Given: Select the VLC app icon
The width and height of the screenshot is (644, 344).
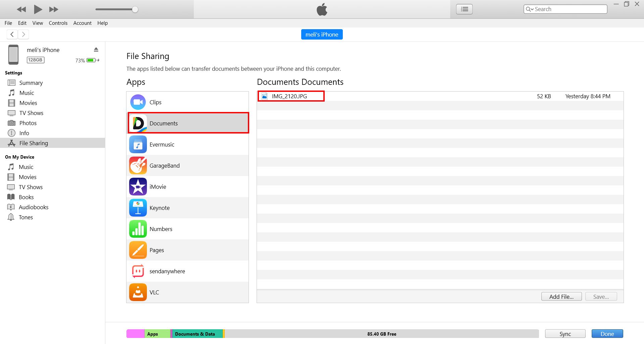Looking at the screenshot, I should (138, 292).
